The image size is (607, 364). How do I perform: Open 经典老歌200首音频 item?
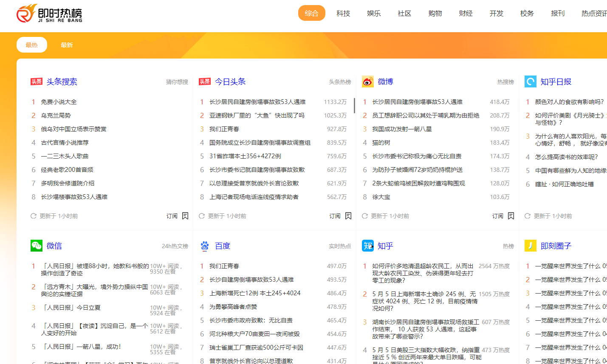coord(67,170)
